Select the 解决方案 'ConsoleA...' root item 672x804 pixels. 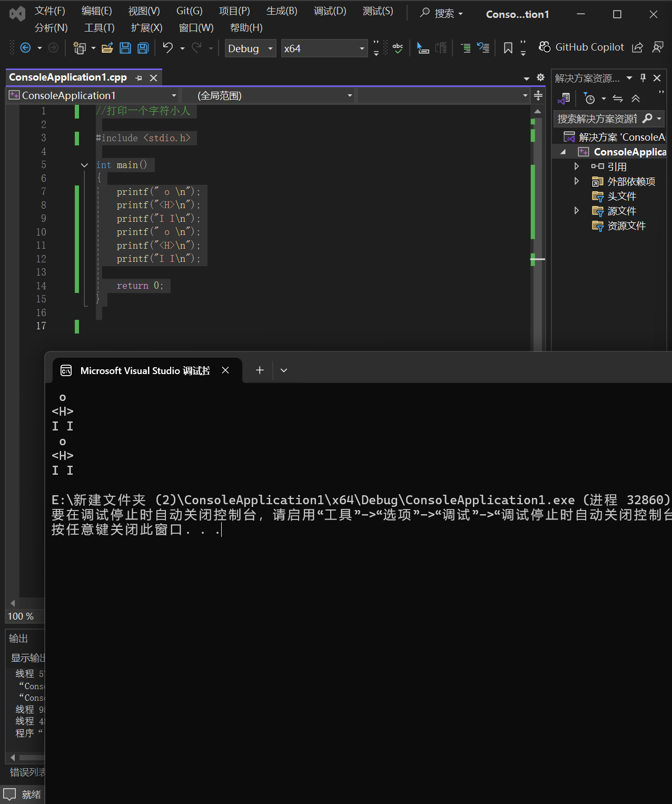[x=615, y=137]
